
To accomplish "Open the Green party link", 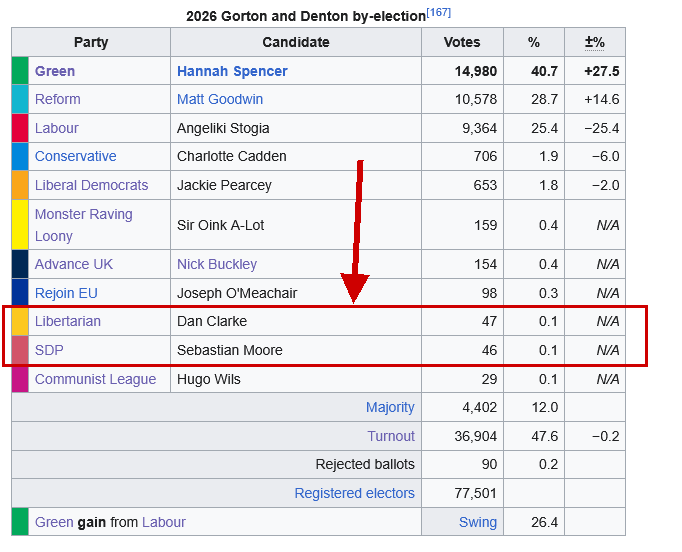I will (55, 71).
